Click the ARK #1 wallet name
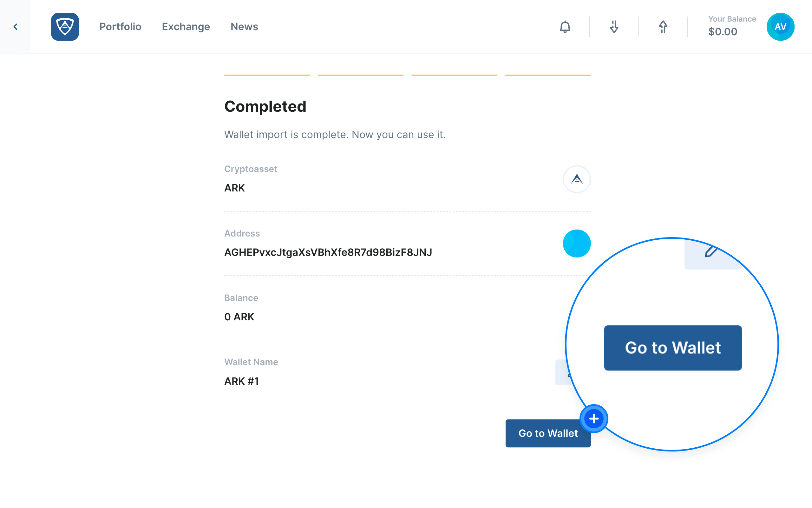 pyautogui.click(x=241, y=381)
